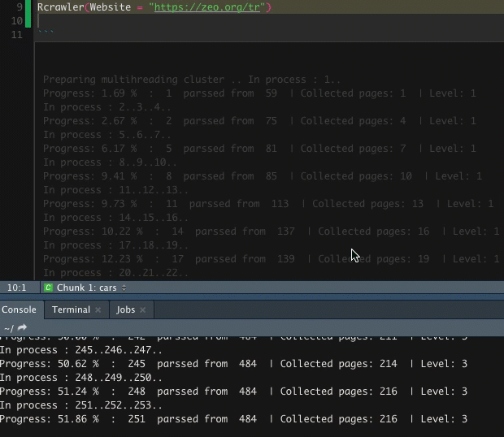Open the Jobs tab
The height and width of the screenshot is (437, 504).
(126, 309)
